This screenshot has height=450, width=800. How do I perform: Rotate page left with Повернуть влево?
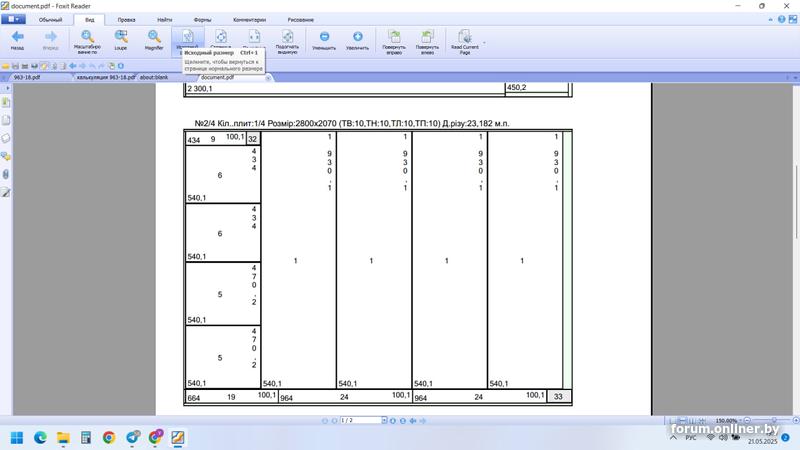pyautogui.click(x=427, y=41)
